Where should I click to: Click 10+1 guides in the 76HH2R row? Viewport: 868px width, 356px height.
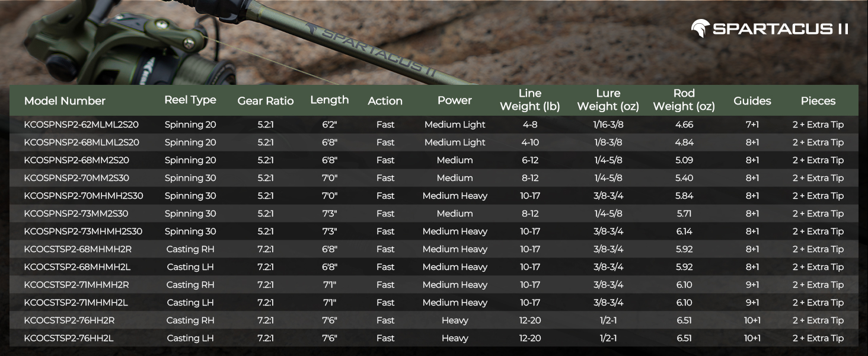752,320
